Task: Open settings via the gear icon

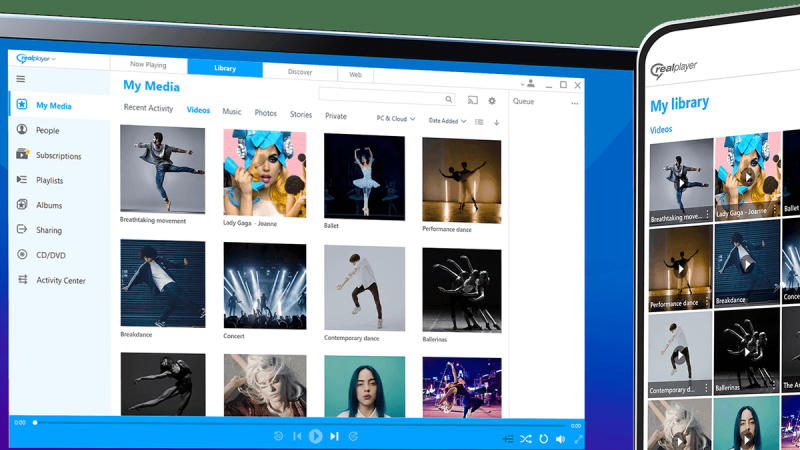Action: 492,101
